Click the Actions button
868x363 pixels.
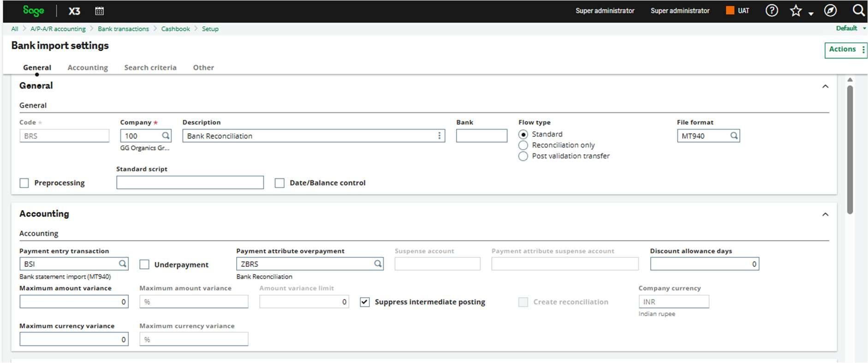(x=845, y=50)
